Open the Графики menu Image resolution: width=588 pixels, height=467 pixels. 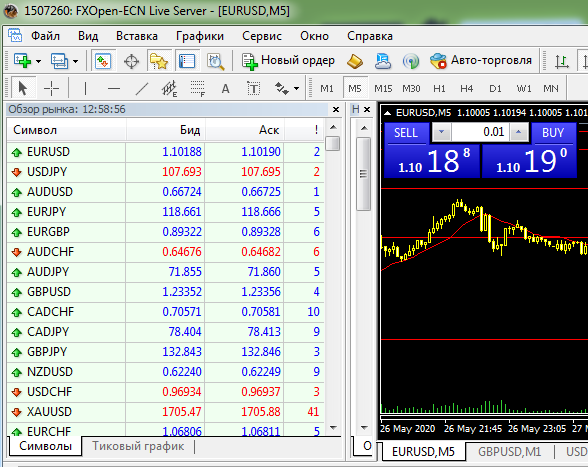(x=200, y=36)
